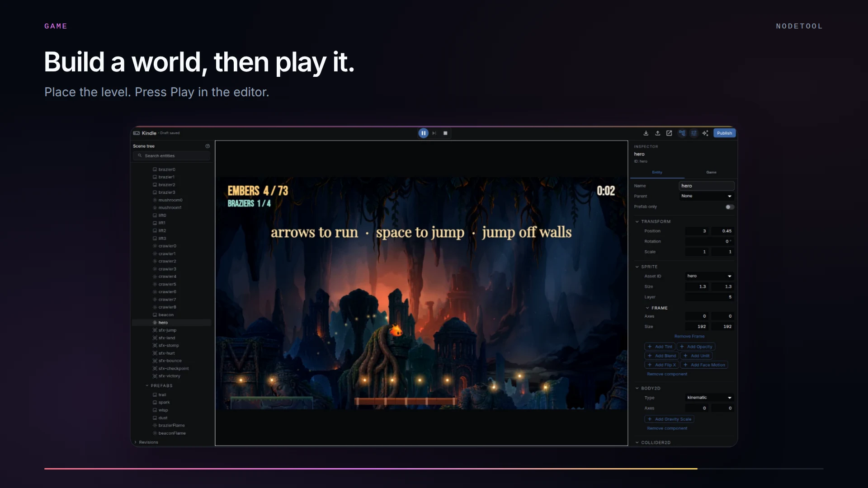This screenshot has width=868, height=488.
Task: Collapse the SPRITE section
Action: (x=637, y=267)
